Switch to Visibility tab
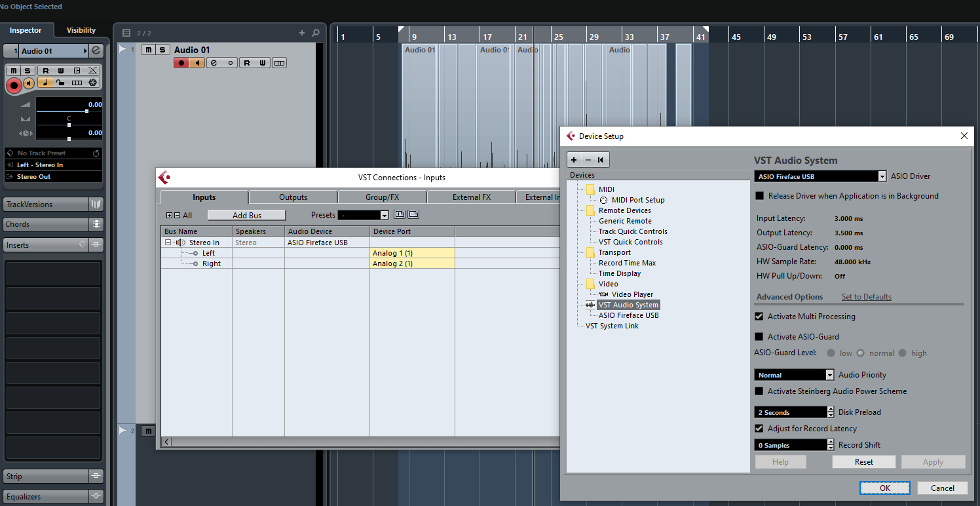980x506 pixels. (81, 30)
